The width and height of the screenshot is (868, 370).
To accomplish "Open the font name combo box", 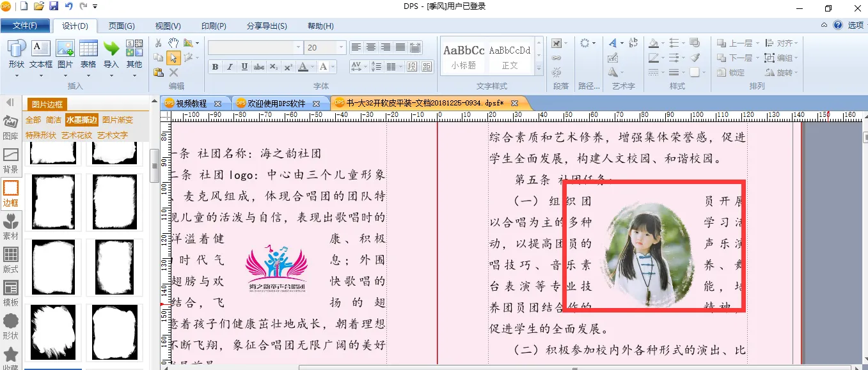I will (255, 47).
